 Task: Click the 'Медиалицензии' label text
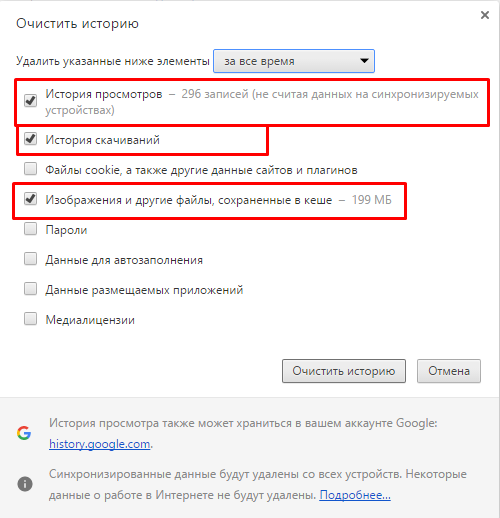pos(90,320)
